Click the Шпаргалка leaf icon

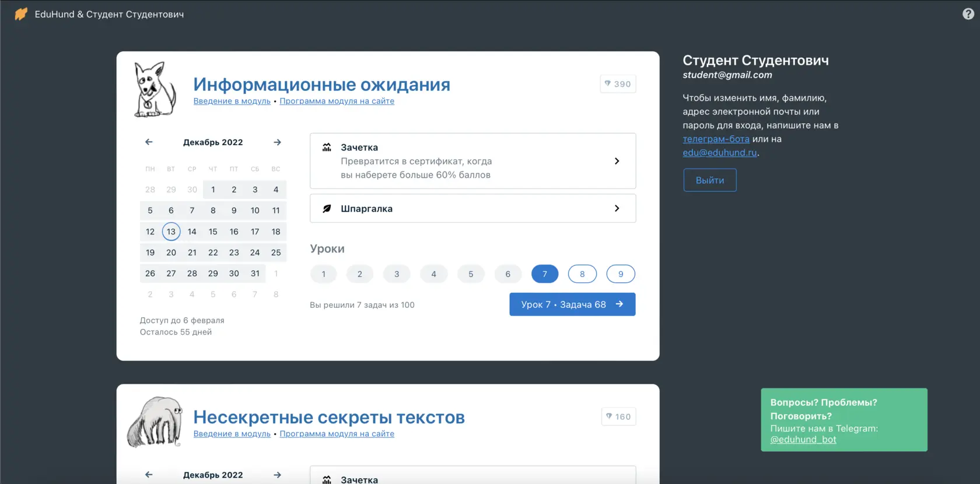(x=327, y=208)
